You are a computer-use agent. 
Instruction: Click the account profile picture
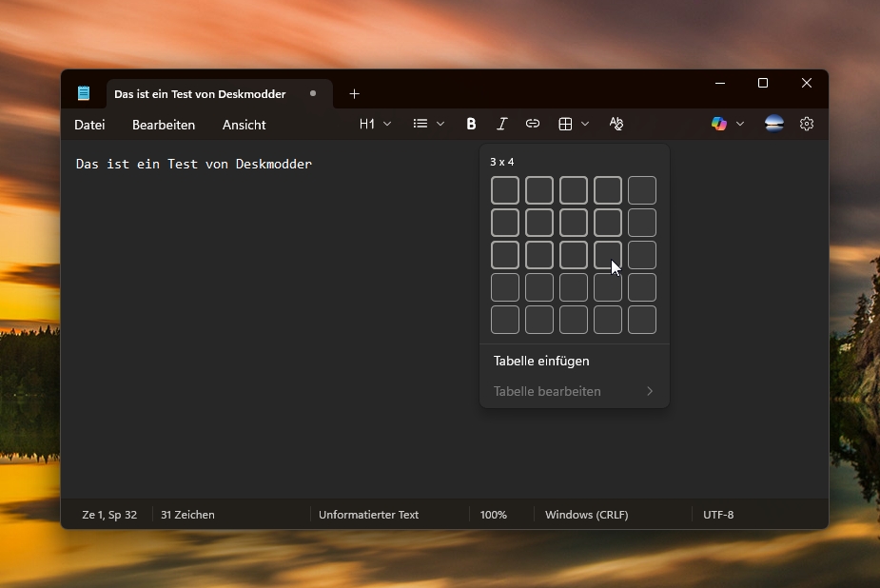tap(773, 124)
